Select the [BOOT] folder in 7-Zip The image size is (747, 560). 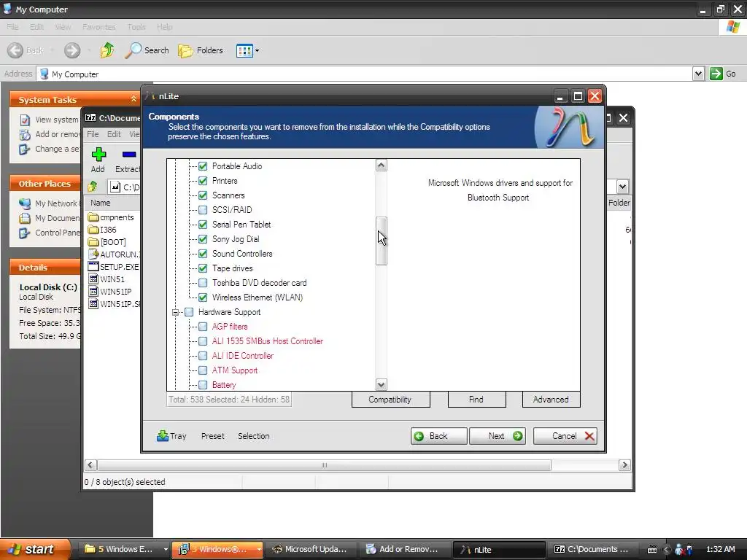click(x=107, y=242)
